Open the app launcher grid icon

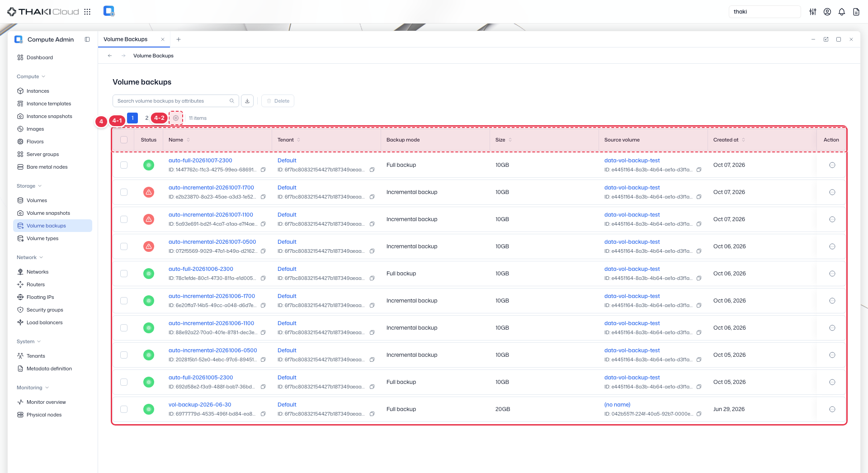coord(87,12)
